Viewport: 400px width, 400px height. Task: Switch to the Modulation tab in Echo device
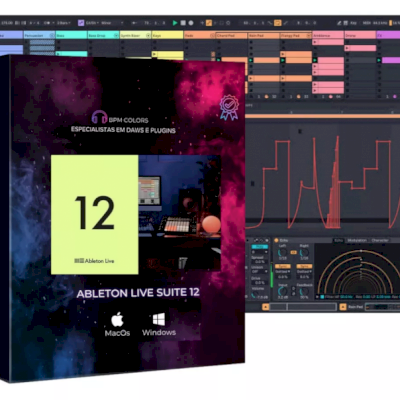click(x=357, y=240)
